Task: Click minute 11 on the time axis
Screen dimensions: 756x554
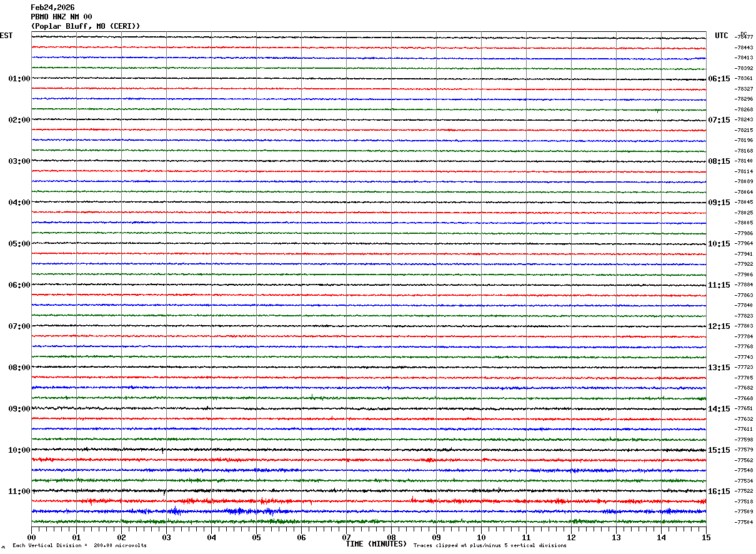Action: coord(526,537)
